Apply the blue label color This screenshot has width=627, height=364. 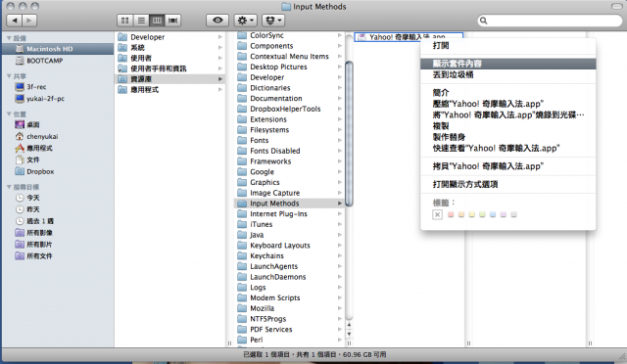[x=493, y=214]
